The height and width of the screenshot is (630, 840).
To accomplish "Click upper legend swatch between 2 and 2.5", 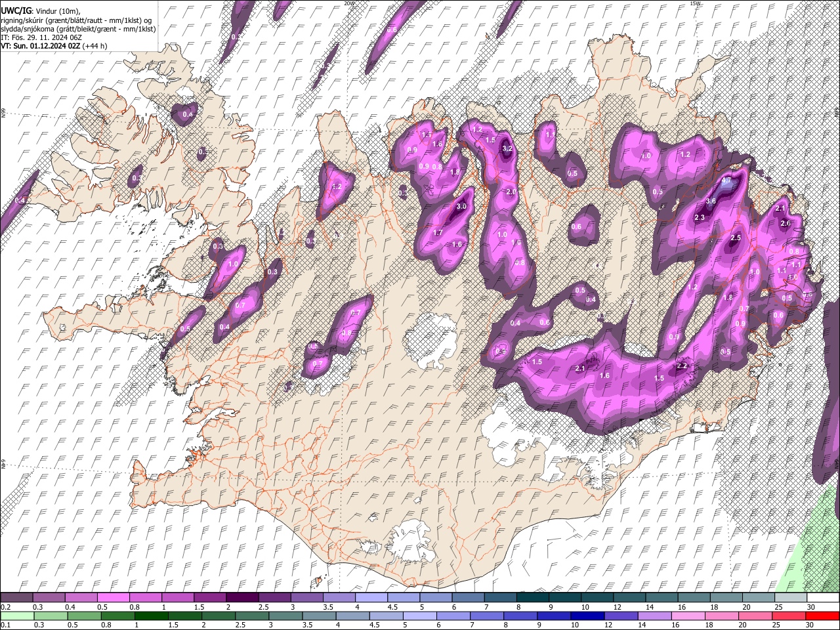I will pos(242,598).
